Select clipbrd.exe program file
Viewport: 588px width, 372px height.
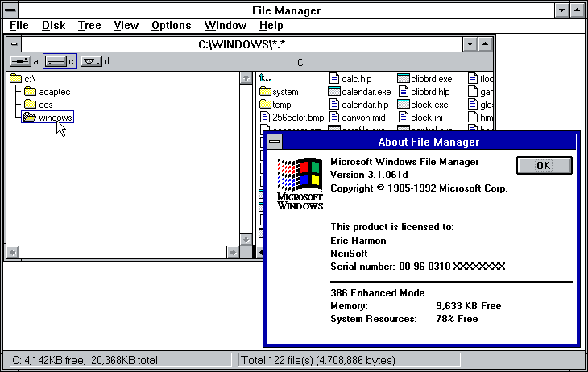click(424, 79)
